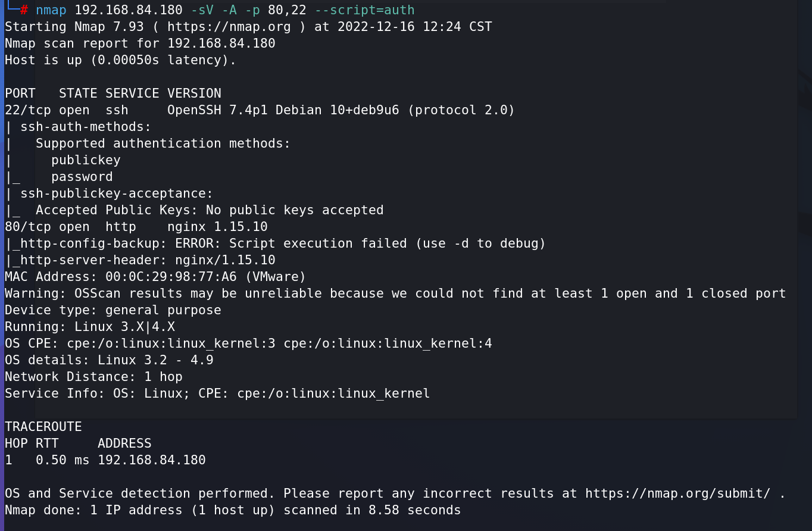
Task: Click the ssh-auth-methods script heading
Action: pos(86,127)
